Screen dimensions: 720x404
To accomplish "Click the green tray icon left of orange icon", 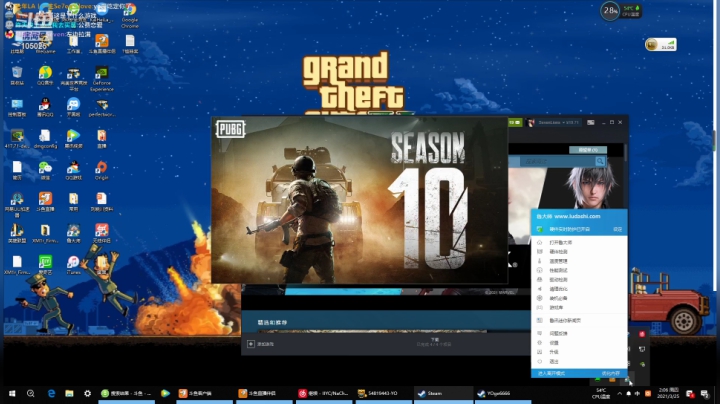I will pos(597,380).
